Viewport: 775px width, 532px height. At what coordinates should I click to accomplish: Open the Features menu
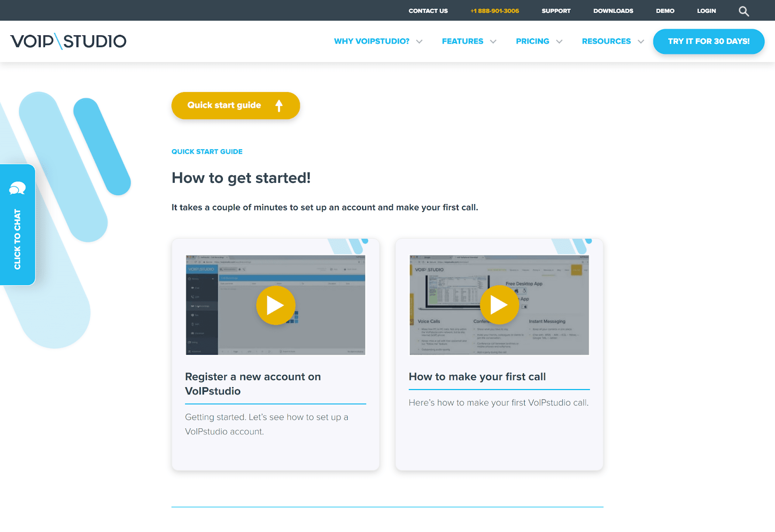tap(463, 41)
